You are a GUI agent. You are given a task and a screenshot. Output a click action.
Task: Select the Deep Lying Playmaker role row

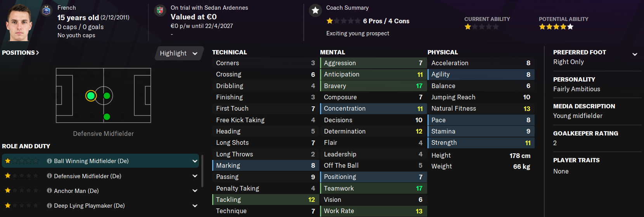(x=100, y=206)
